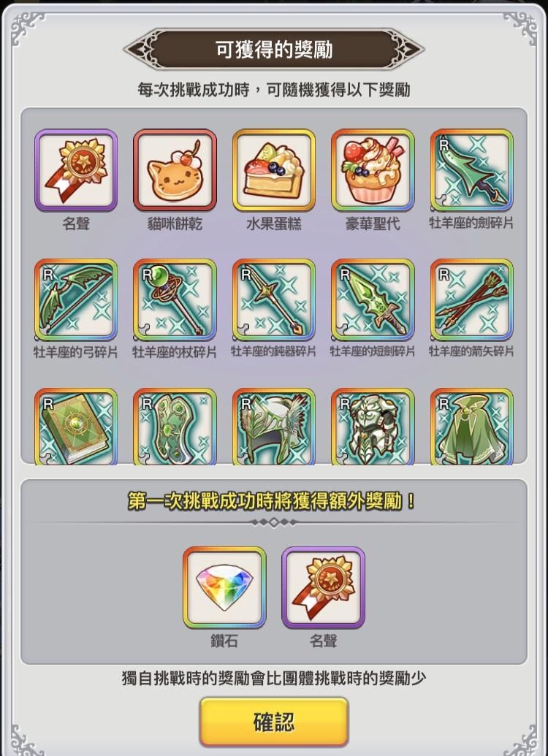Select 牡羊座的短劍碎片 dagger fragment icon
This screenshot has width=548, height=756.
coord(373,300)
